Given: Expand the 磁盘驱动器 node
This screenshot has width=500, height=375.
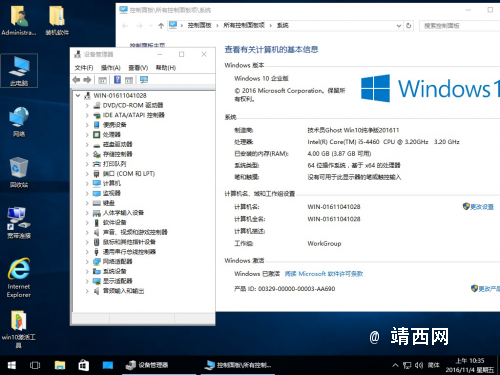Looking at the screenshot, I should click(87, 144).
